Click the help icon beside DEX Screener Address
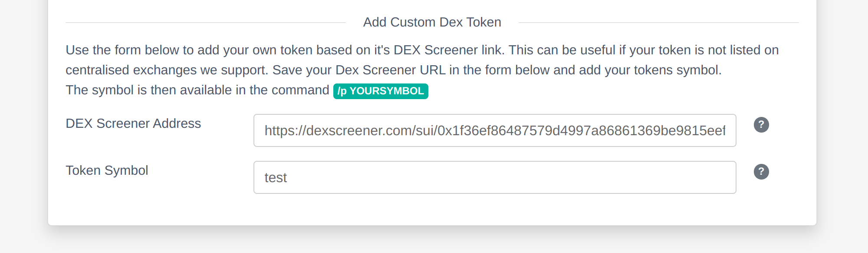Screen dimensions: 868x253 pyautogui.click(x=761, y=125)
